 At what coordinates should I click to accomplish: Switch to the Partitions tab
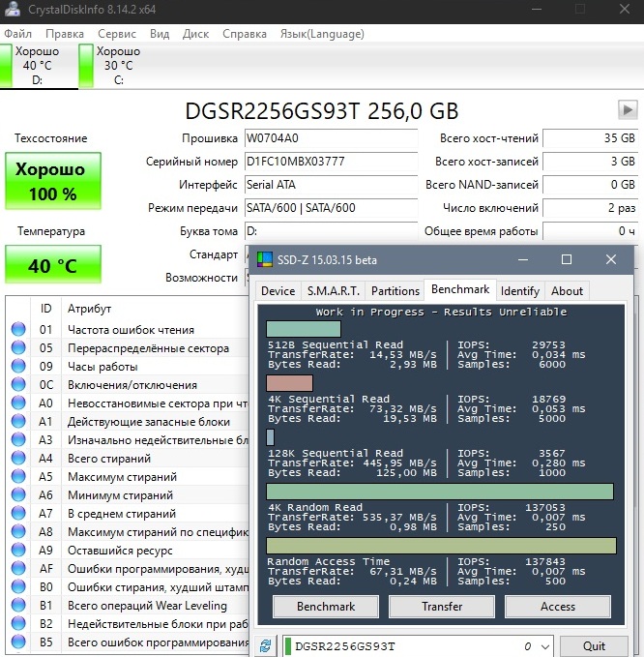pos(395,290)
